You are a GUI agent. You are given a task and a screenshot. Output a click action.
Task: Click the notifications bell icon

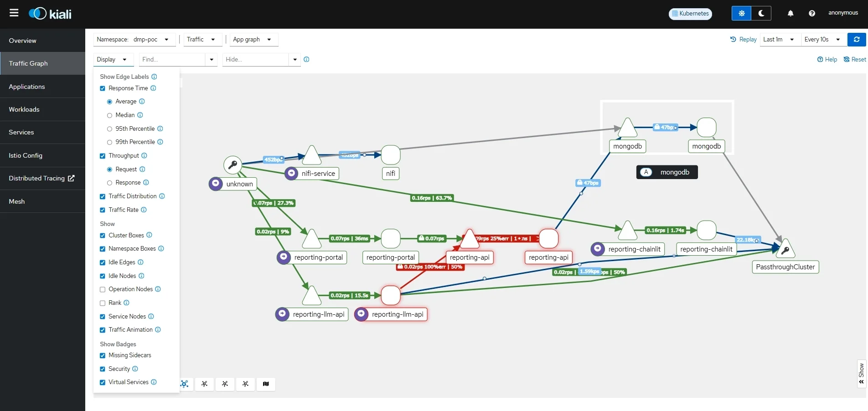point(790,13)
